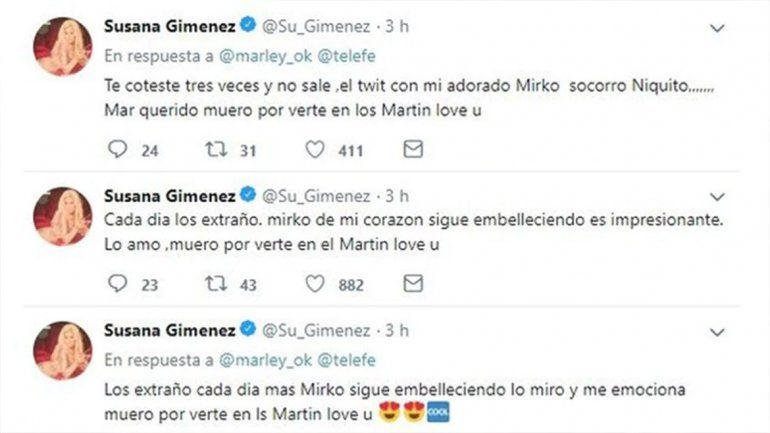Retweet the first tweet with 31 retweets

coord(215,149)
